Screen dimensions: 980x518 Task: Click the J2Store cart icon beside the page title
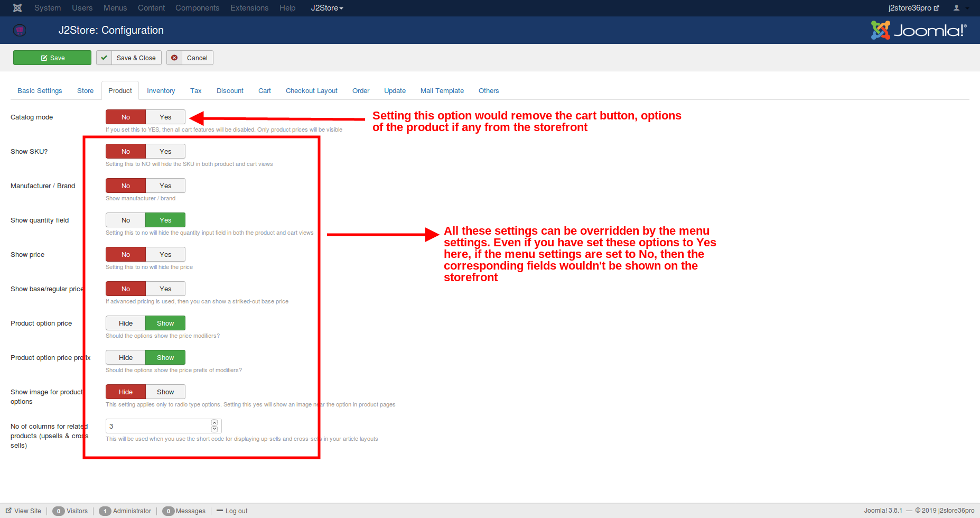point(20,30)
